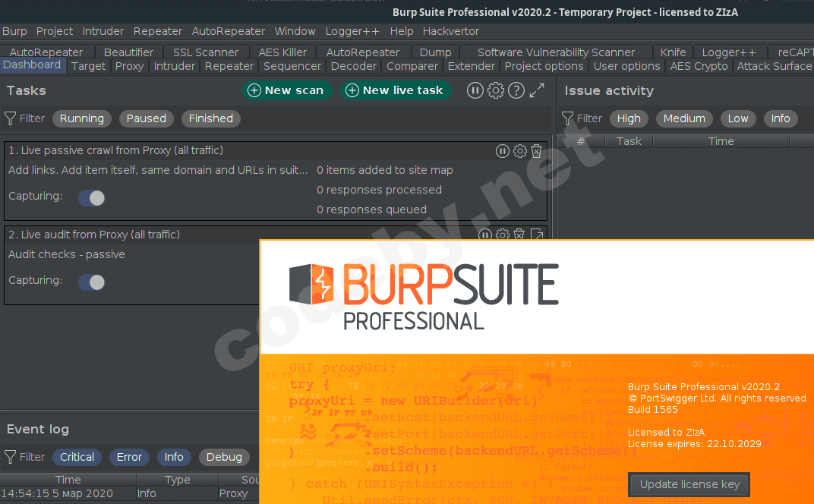
Task: Open the Dump tab
Action: [x=436, y=52]
